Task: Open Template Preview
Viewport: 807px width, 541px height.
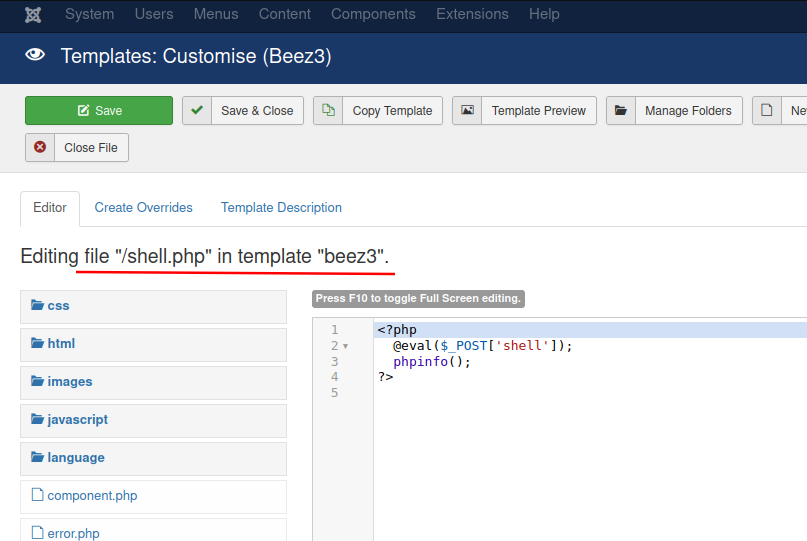Action: 524,111
